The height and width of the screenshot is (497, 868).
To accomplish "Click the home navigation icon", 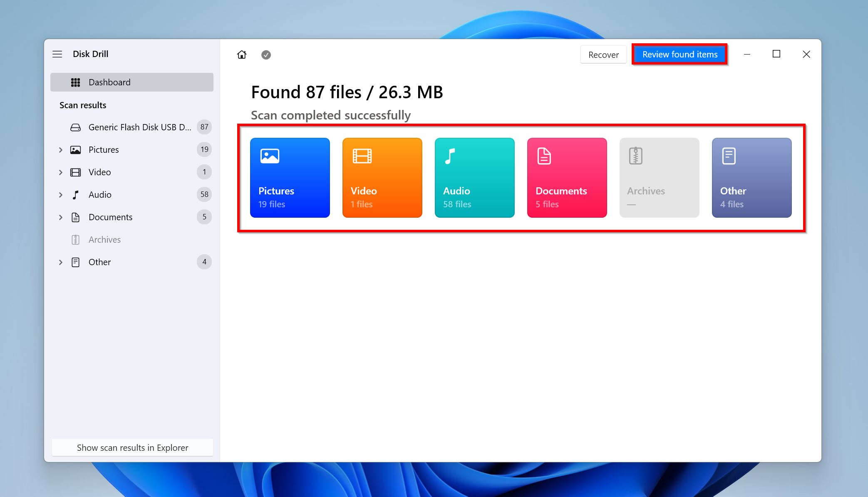I will pos(241,54).
